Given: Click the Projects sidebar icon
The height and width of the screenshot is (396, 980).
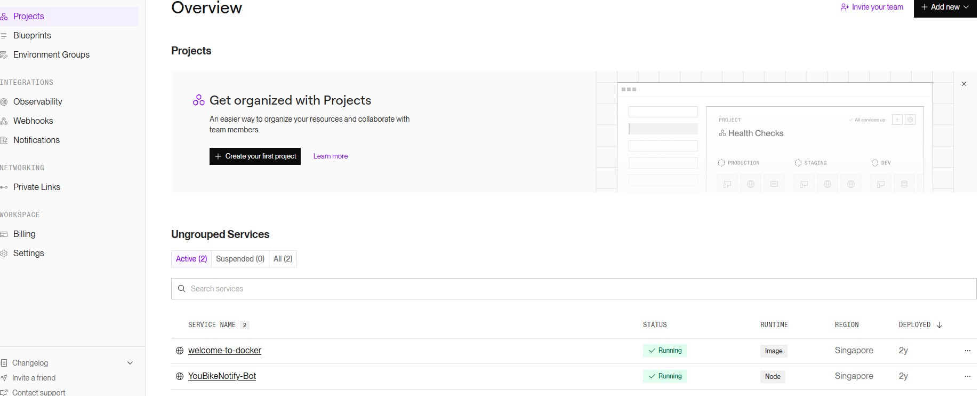Looking at the screenshot, I should [4, 17].
